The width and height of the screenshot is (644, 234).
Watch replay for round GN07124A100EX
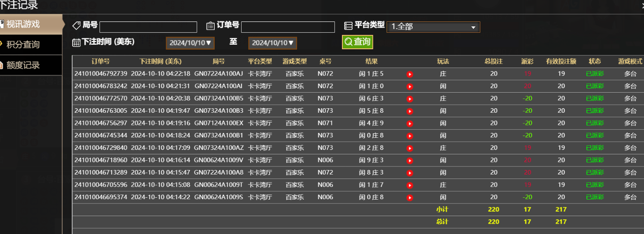[410, 123]
